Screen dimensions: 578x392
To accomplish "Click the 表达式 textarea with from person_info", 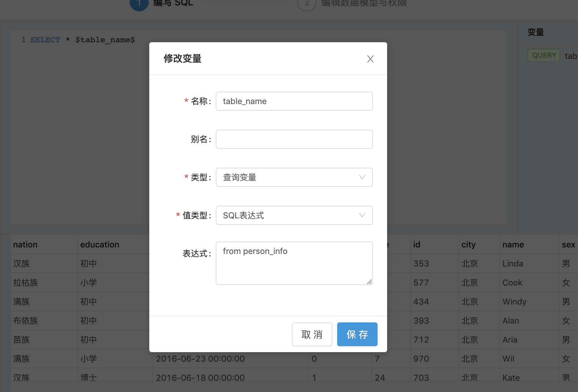I will pos(294,263).
